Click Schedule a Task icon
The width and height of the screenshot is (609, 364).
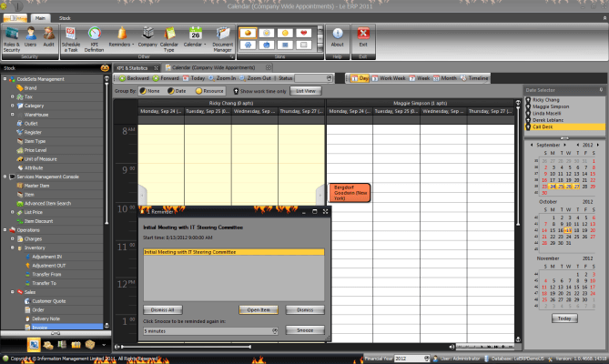[71, 36]
